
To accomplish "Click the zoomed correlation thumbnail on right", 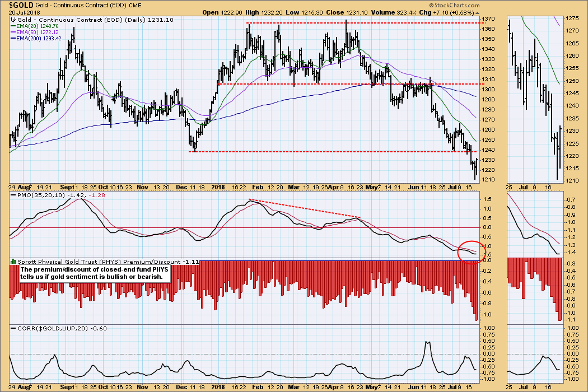I will [x=535, y=353].
